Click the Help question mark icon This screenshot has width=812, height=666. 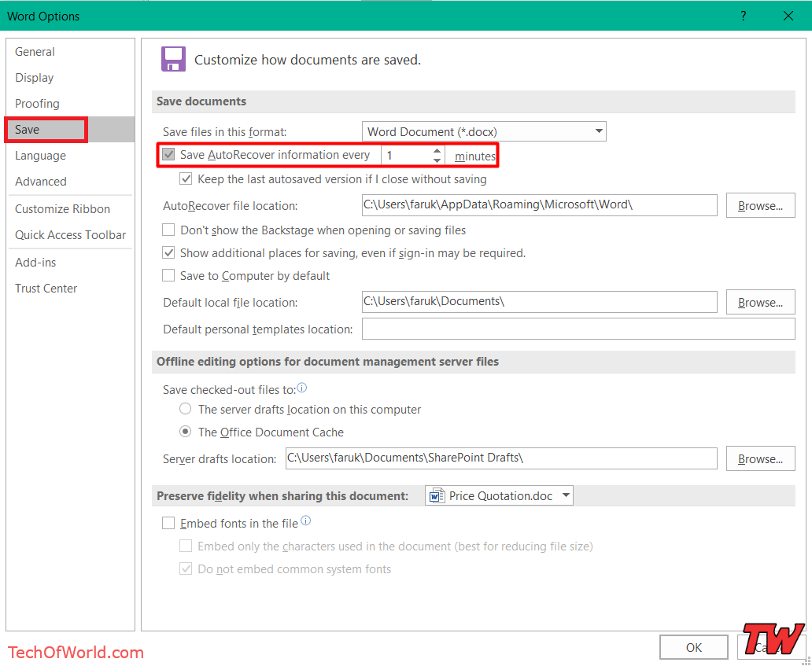pos(744,16)
